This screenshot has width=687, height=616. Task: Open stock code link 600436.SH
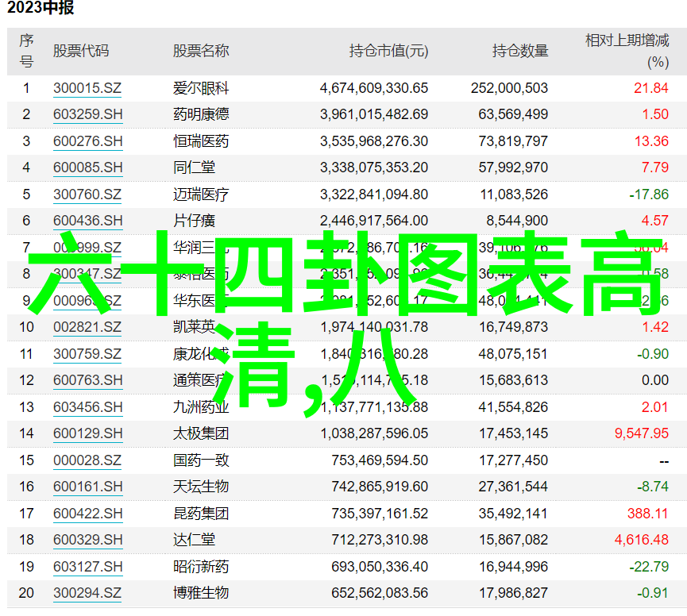87,221
